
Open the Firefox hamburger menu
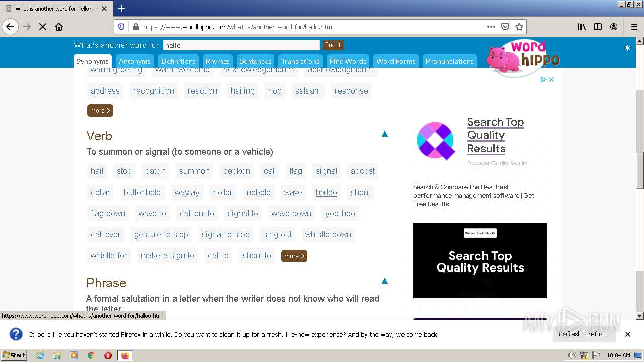(x=634, y=27)
